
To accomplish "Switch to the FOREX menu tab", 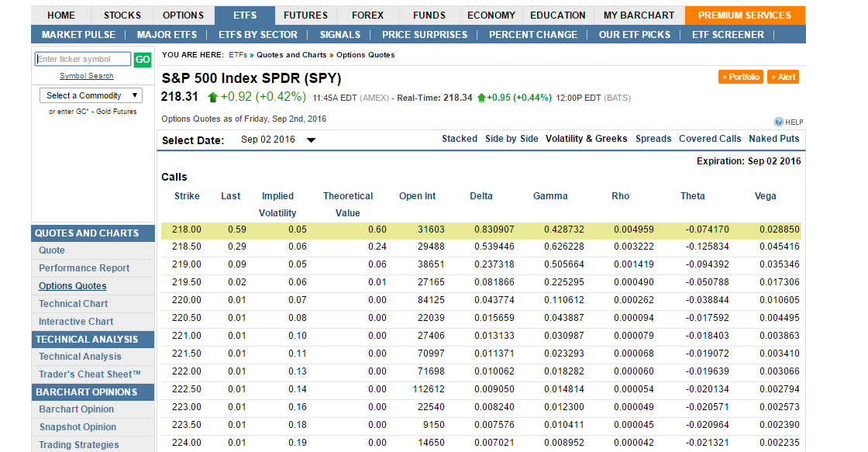I will point(367,16).
